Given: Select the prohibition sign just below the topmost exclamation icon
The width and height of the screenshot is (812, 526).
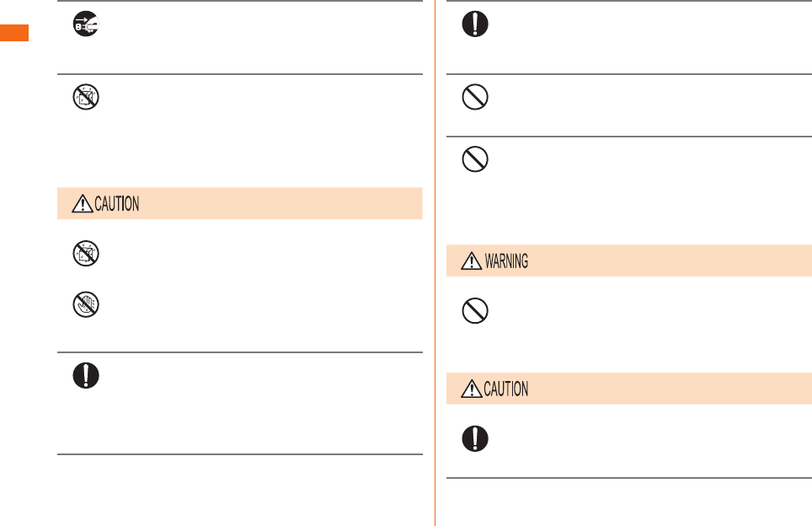Looking at the screenshot, I should 475,97.
